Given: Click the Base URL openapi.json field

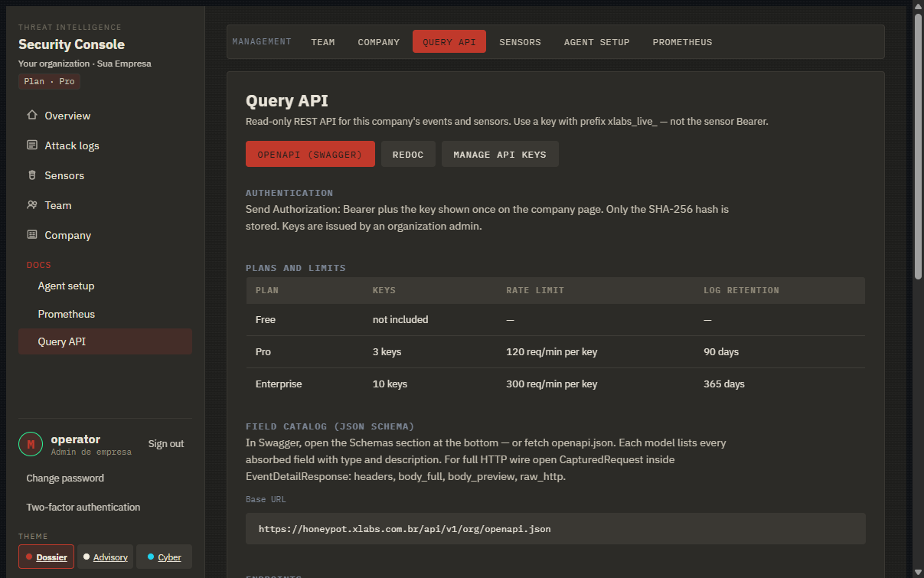Looking at the screenshot, I should [x=556, y=529].
